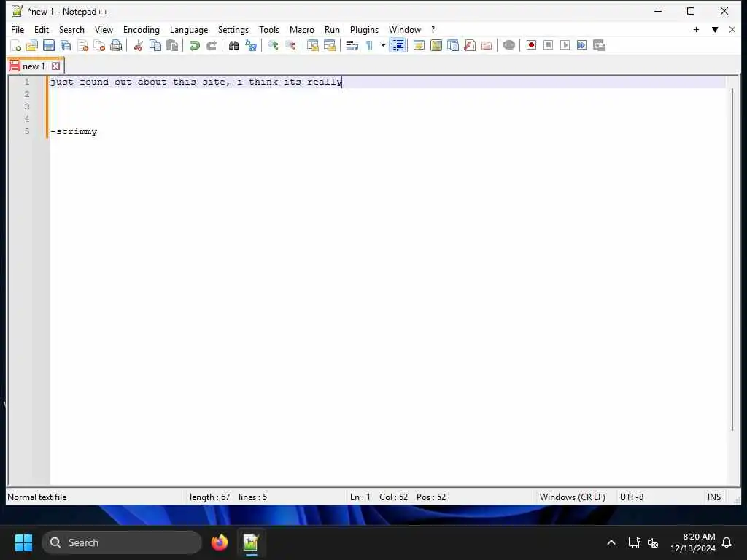Toggle word wrap toolbar button

click(x=352, y=46)
